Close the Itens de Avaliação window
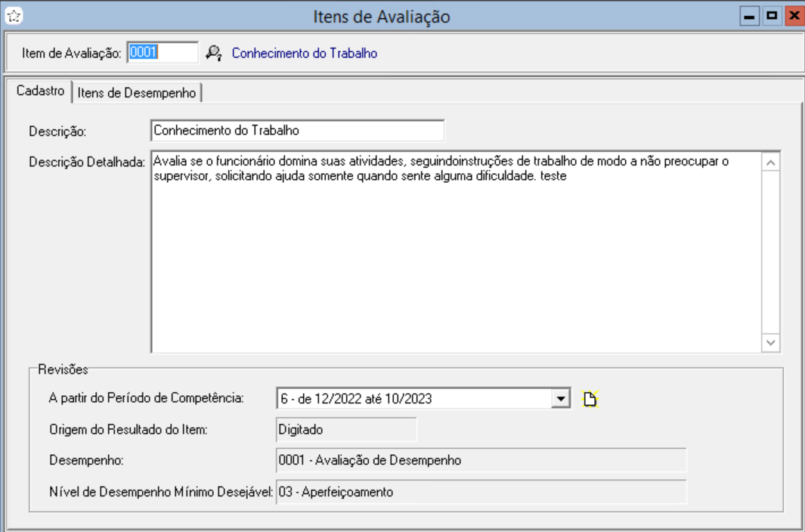Image resolution: width=805 pixels, height=532 pixels. click(793, 16)
